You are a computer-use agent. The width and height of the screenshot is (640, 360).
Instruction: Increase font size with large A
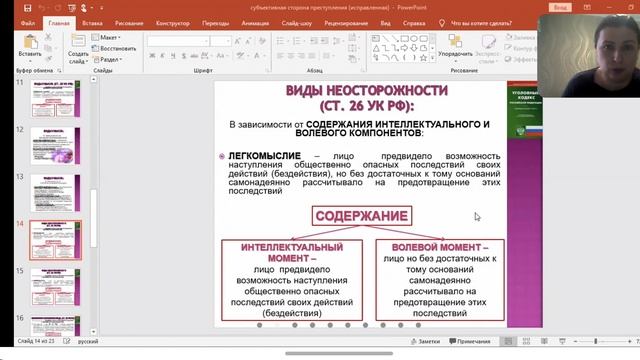(238, 41)
